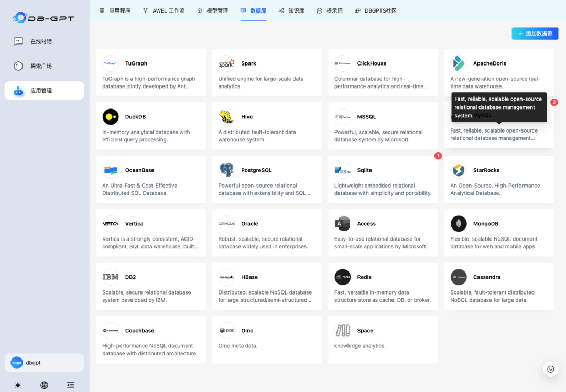Click the Sqlite notification badge
Viewport: 566px width, 392px height.
point(438,156)
